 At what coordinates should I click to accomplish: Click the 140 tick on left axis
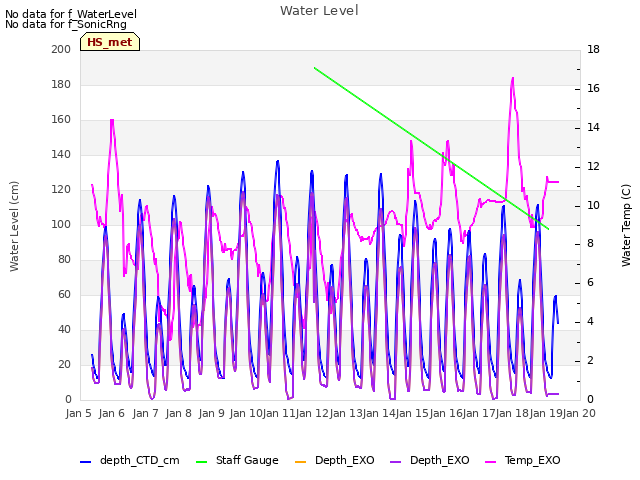[61, 155]
